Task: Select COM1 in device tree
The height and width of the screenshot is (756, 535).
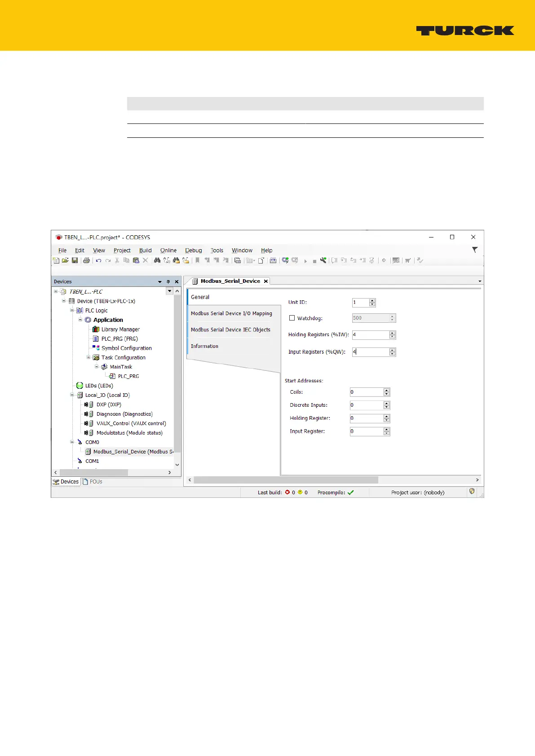Action: [92, 461]
